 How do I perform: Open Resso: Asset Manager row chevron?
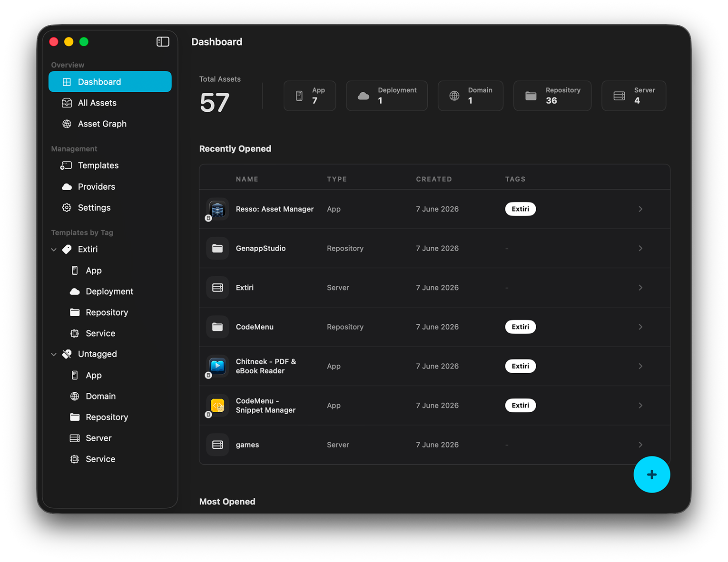(640, 209)
